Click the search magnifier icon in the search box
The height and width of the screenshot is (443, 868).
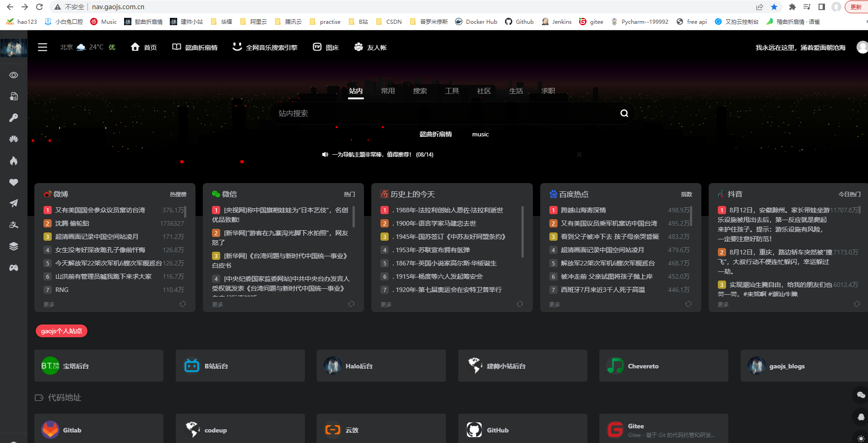[x=624, y=113]
